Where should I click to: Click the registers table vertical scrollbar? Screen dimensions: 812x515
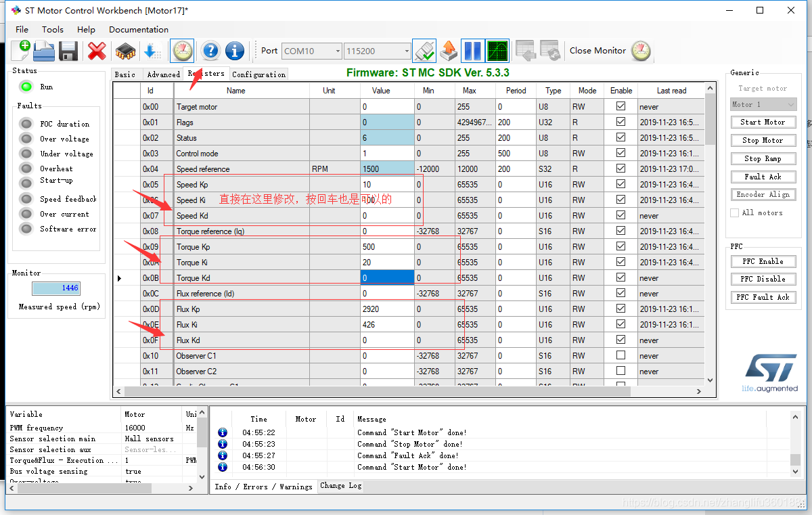coord(710,233)
